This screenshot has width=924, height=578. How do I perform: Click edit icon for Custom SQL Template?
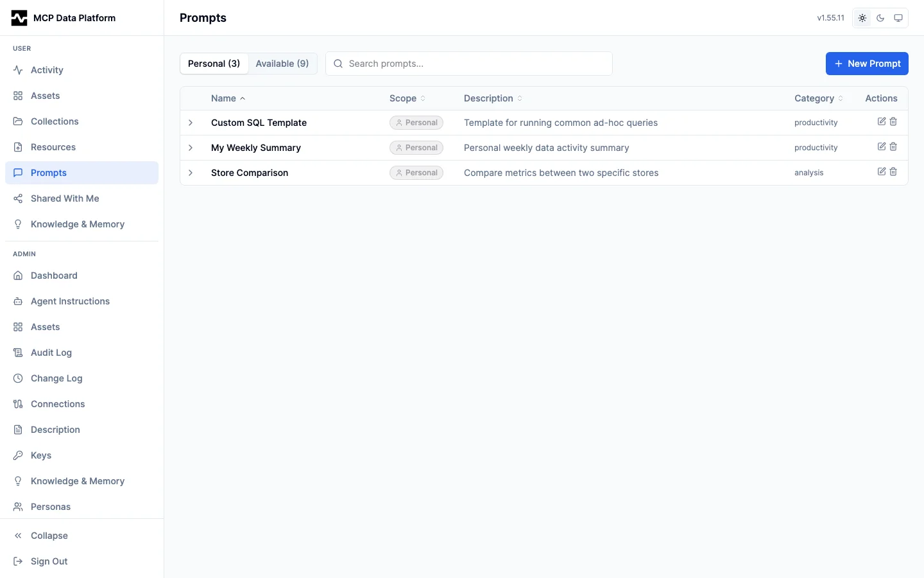point(882,121)
